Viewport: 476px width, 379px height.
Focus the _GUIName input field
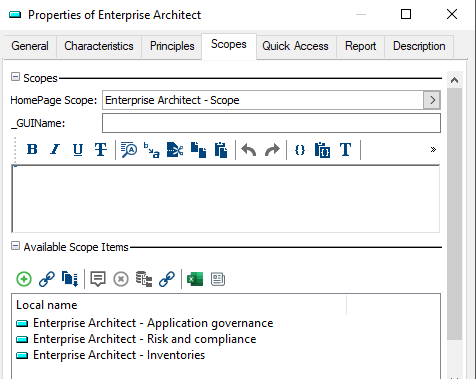tap(271, 123)
